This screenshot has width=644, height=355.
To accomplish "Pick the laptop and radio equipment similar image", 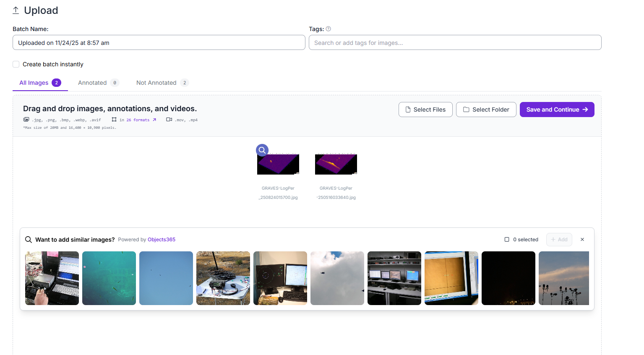I will click(52, 278).
